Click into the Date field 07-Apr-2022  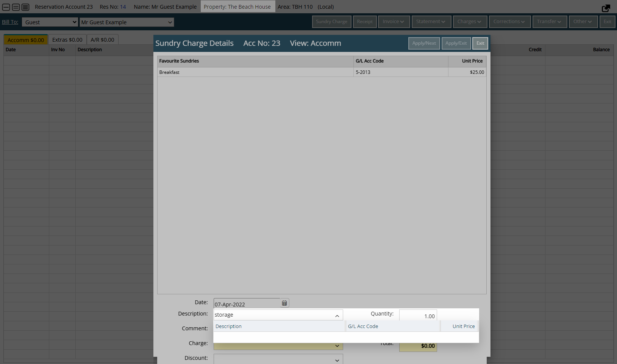click(x=247, y=304)
